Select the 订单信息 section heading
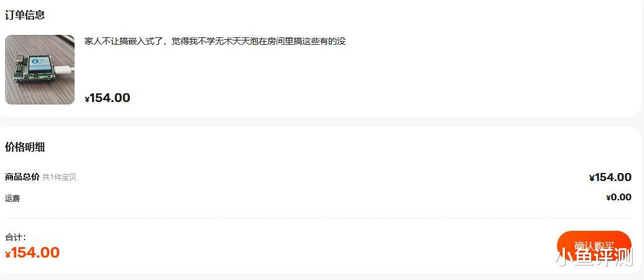 click(25, 15)
